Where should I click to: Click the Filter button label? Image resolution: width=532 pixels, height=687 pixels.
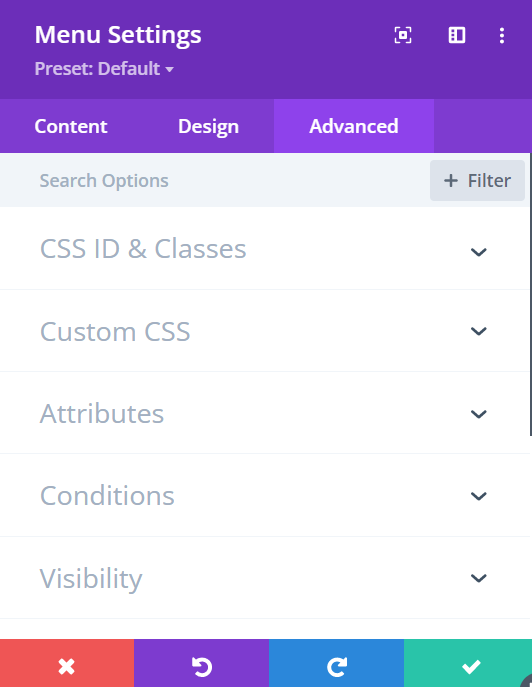489,181
